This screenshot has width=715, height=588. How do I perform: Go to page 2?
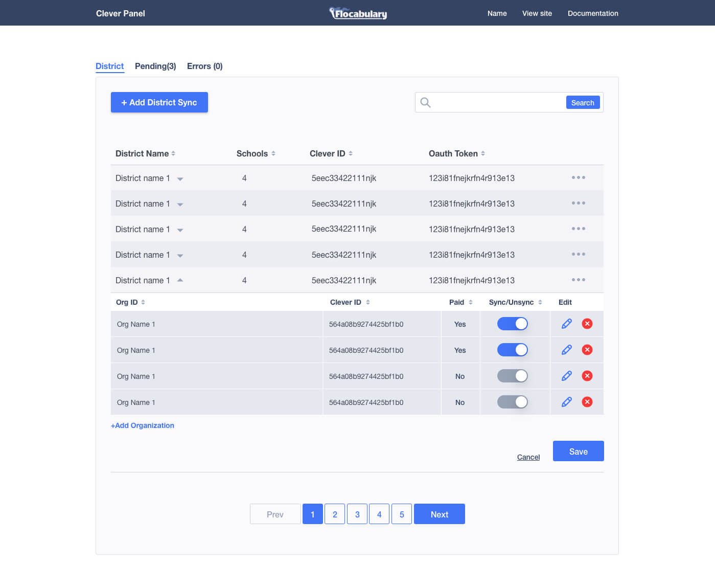click(335, 514)
